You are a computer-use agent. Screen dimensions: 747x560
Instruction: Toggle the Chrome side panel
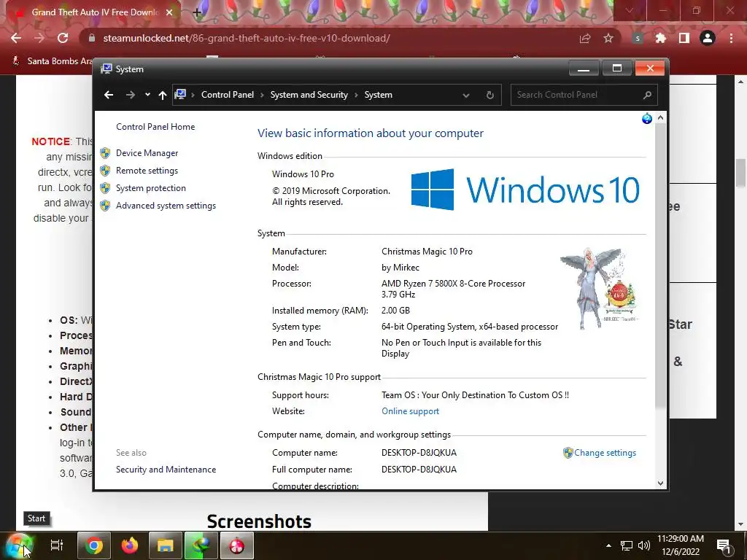point(684,38)
